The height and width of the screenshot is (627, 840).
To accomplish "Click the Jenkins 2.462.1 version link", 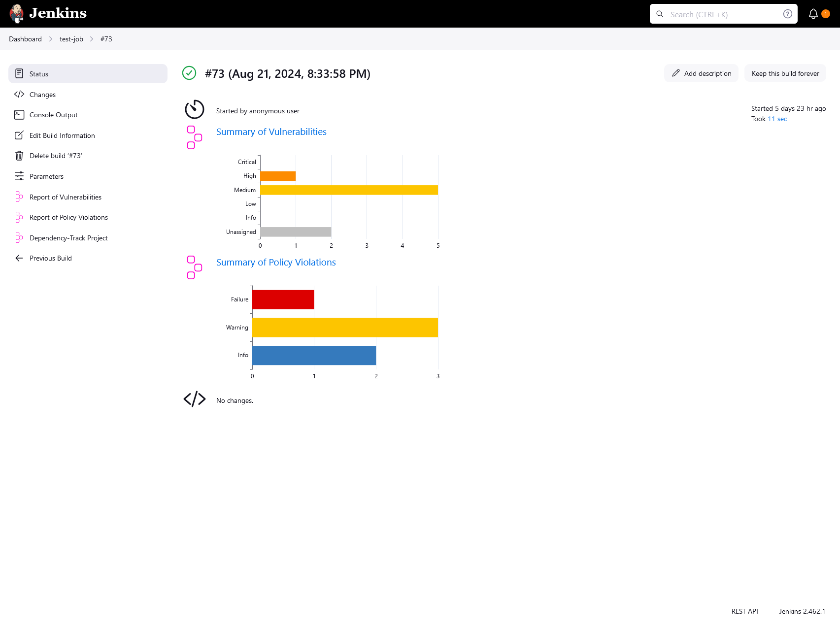I will pyautogui.click(x=802, y=611).
